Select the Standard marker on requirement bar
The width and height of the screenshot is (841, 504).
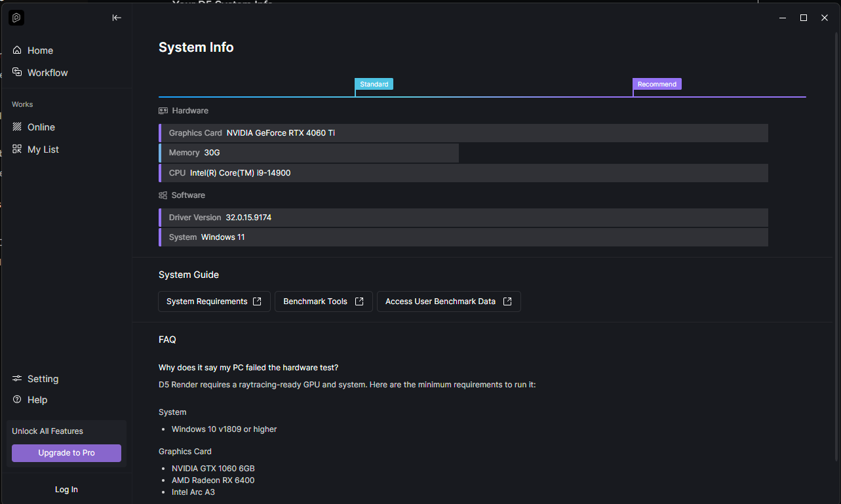coord(374,84)
